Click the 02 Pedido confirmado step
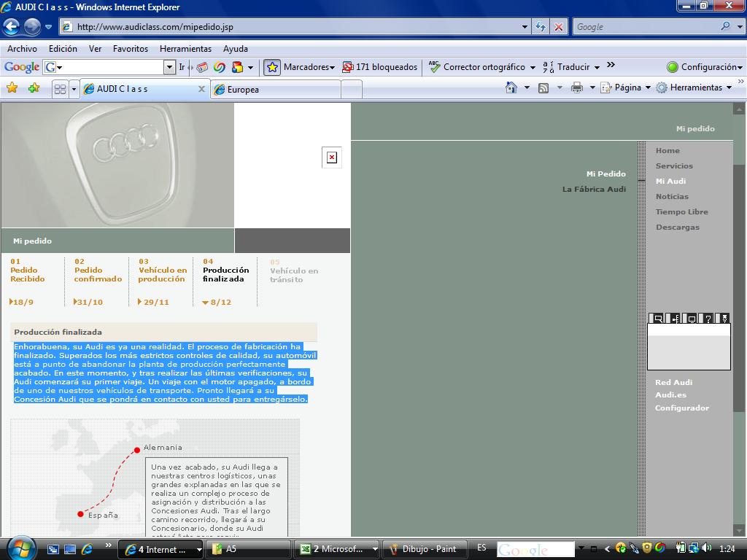 (98, 271)
